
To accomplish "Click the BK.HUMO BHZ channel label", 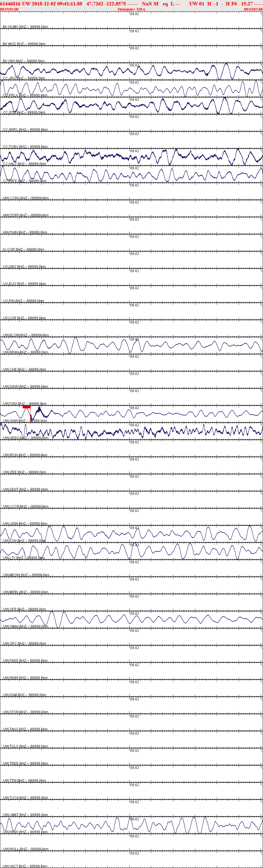I will [15, 27].
